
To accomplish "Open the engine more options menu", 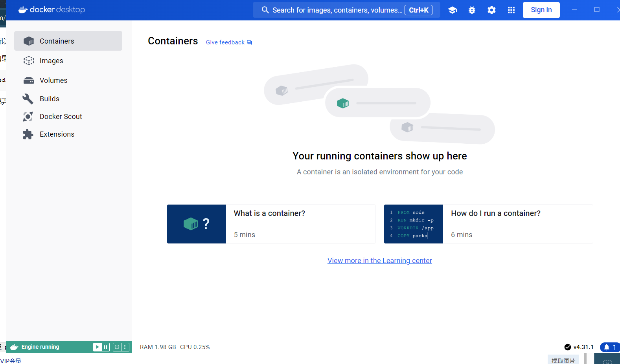I will click(x=125, y=347).
